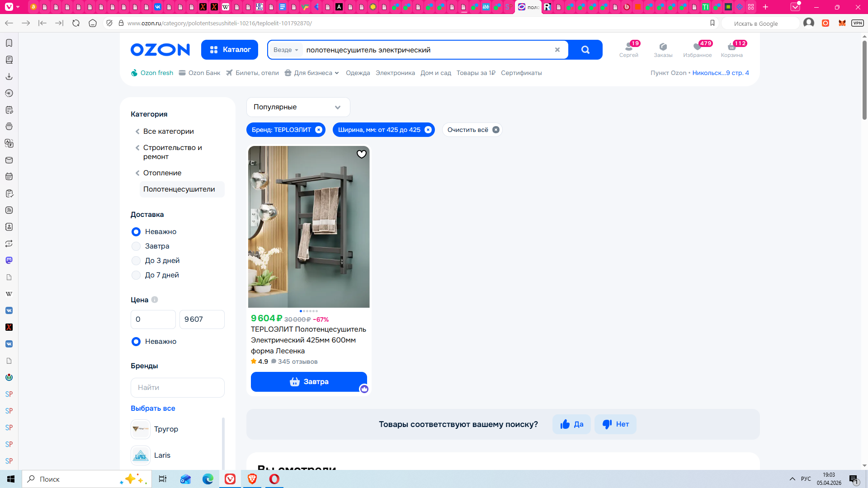This screenshot has height=488, width=868.
Task: Remove the Бренд: ТЕРЛОЭЛИТ filter chip
Action: tap(319, 130)
